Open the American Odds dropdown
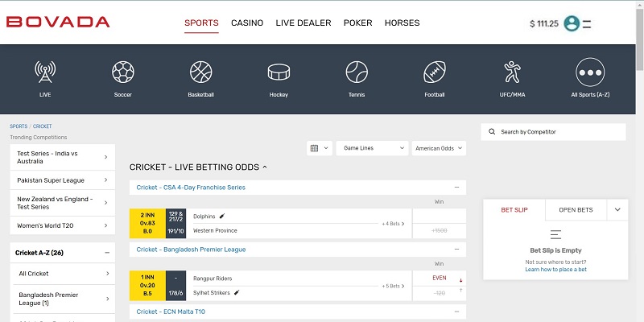The image size is (644, 322). click(x=439, y=148)
